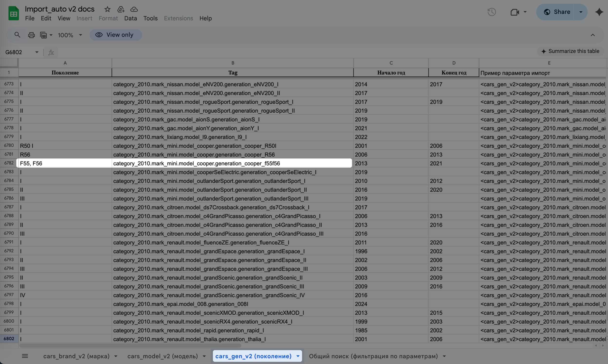Open the Google Sheets home icon
The height and width of the screenshot is (364, 608).
[x=13, y=13]
